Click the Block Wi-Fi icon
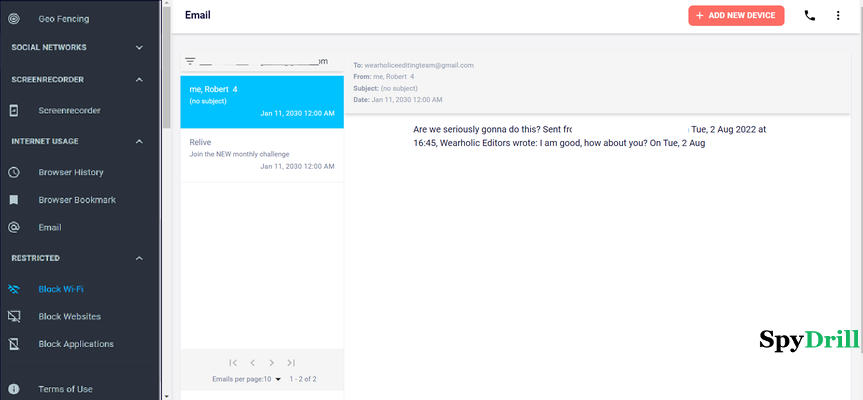 click(14, 289)
